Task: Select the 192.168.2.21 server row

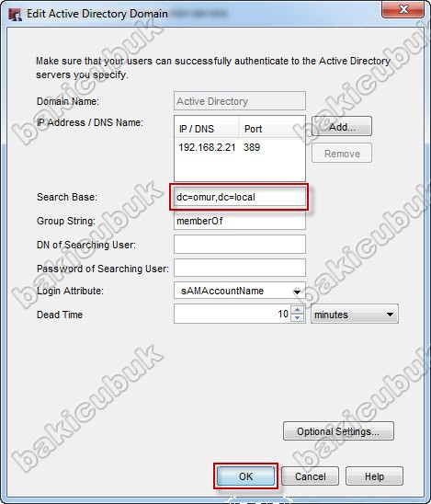Action: pos(239,147)
